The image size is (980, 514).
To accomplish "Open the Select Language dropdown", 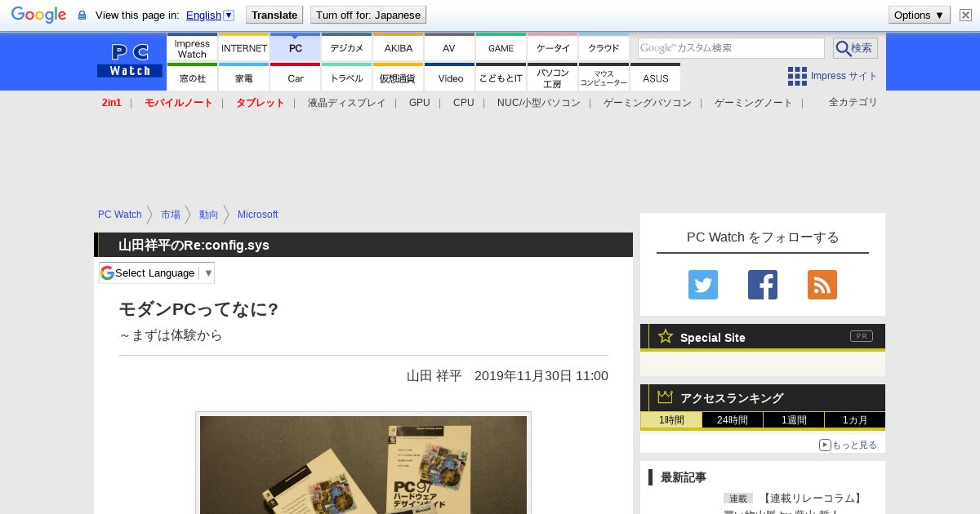I will coord(157,273).
